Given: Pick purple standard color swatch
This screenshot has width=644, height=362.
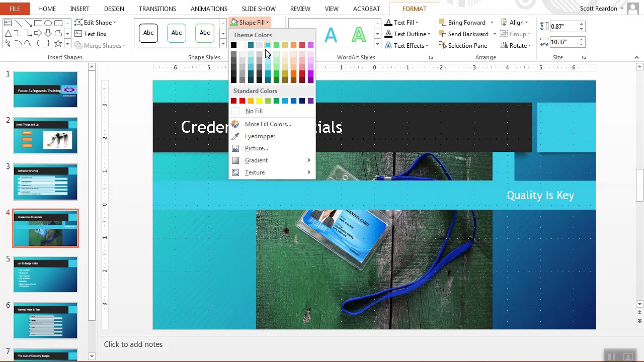Looking at the screenshot, I should click(x=310, y=101).
